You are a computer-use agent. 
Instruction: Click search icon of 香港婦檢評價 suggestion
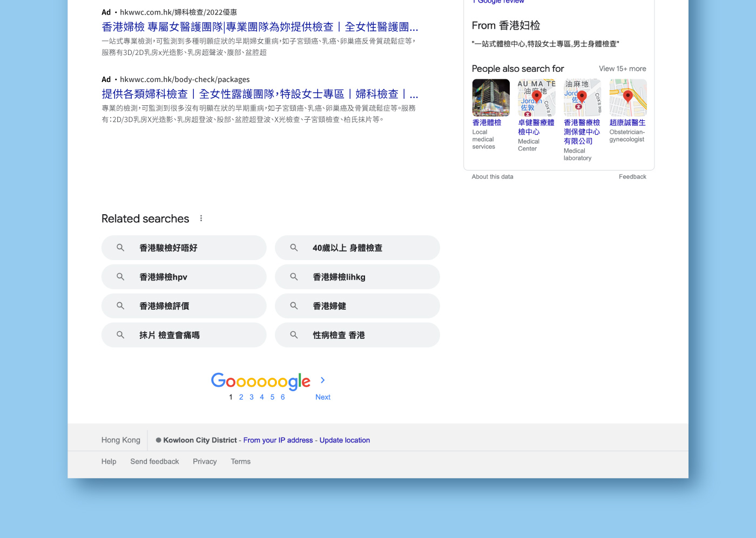tap(120, 306)
